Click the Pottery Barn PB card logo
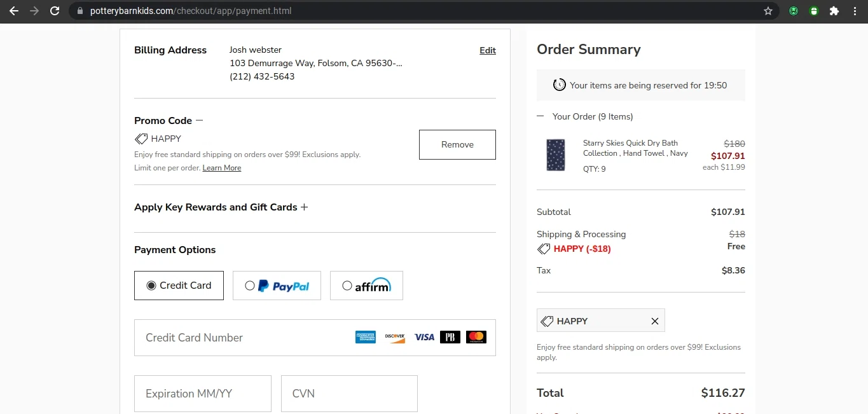This screenshot has width=868, height=414. (450, 337)
